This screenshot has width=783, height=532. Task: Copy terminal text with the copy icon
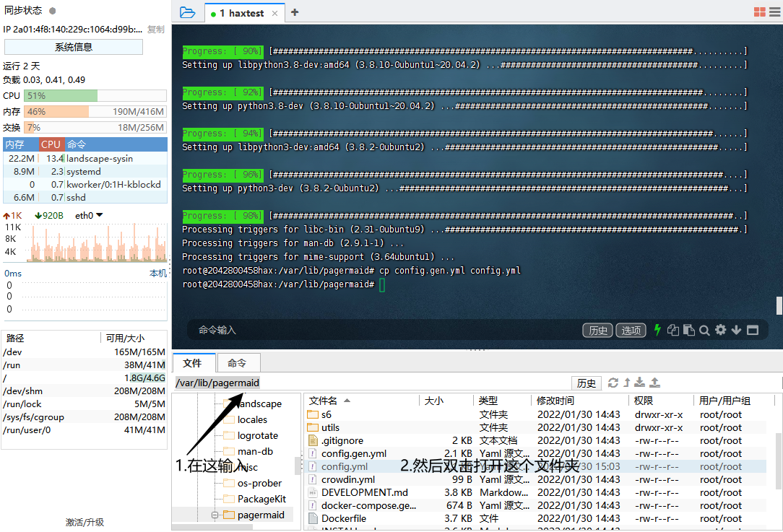[x=673, y=330]
